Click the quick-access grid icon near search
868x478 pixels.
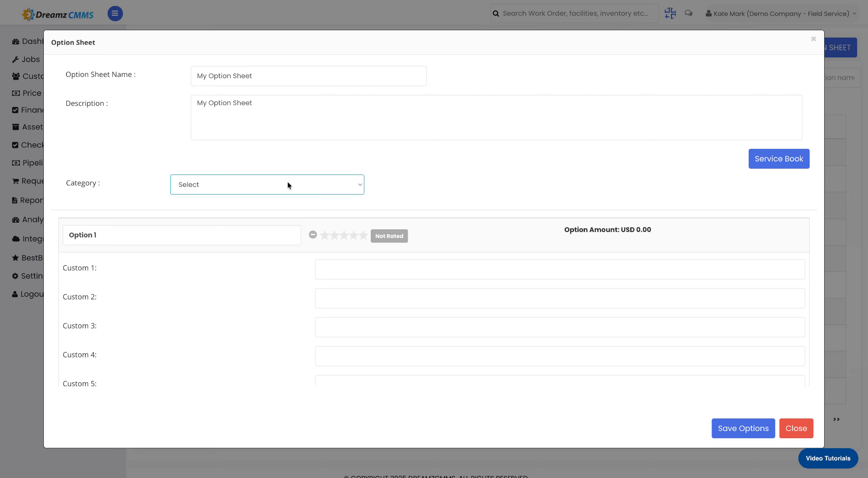[x=670, y=13]
